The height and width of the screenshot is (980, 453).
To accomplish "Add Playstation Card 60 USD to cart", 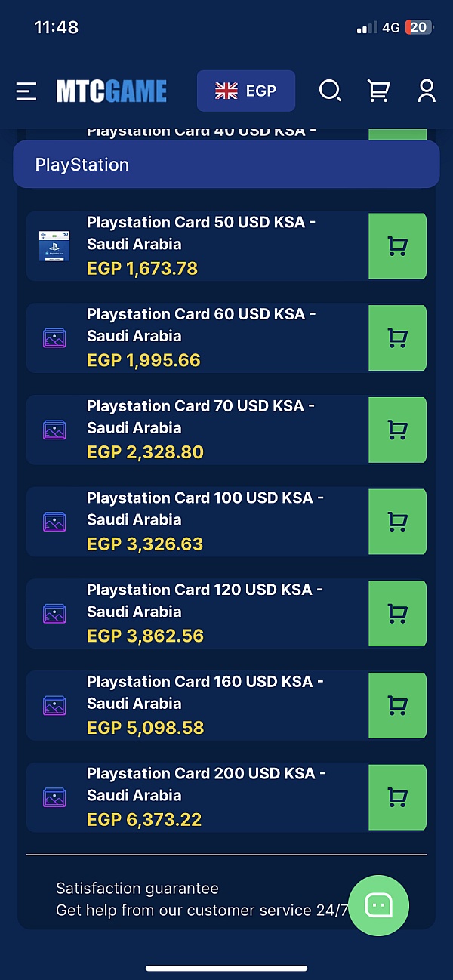I will 397,338.
